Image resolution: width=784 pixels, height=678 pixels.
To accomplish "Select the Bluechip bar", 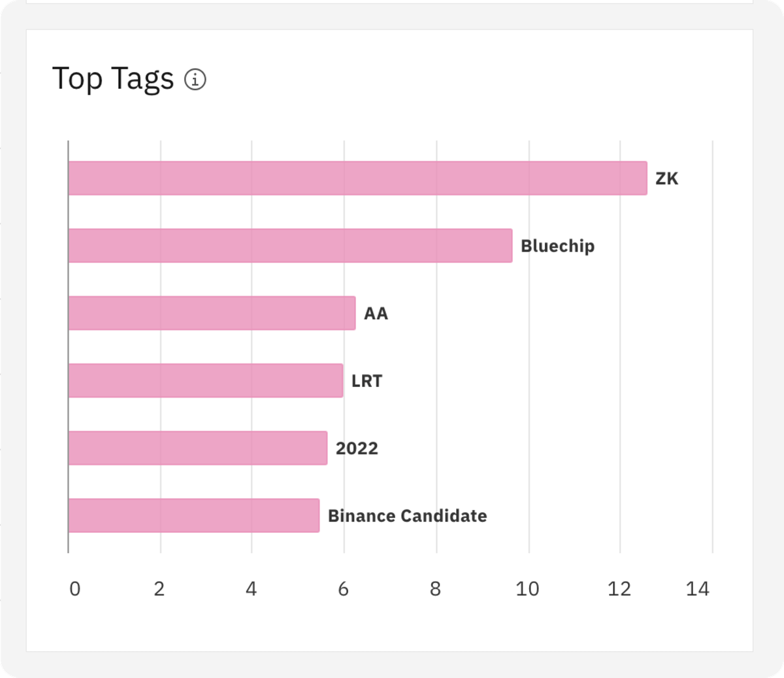I will tap(290, 246).
